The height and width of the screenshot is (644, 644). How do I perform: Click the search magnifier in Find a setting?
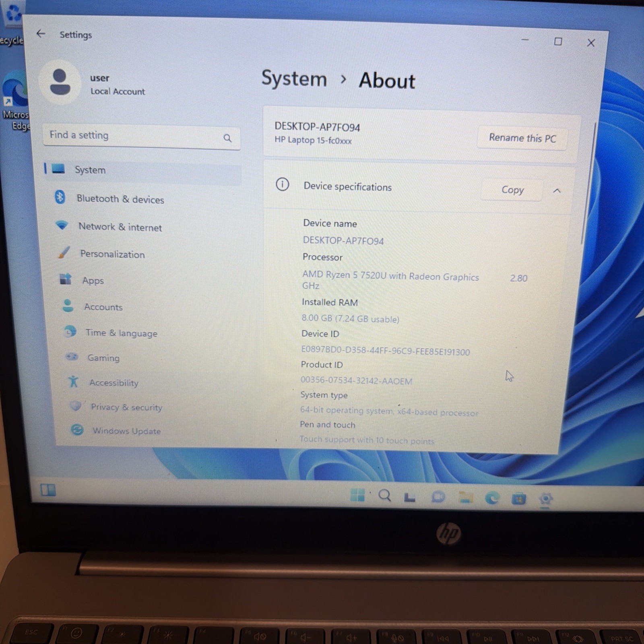pyautogui.click(x=227, y=138)
